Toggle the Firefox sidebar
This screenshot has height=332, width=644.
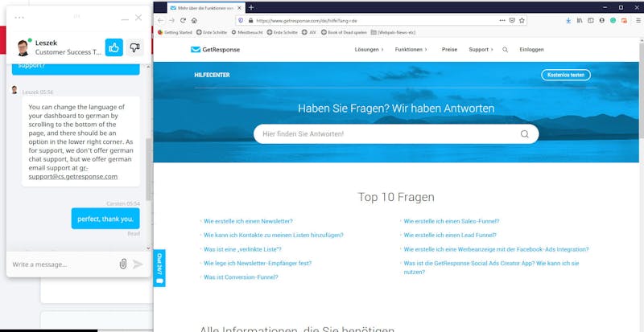click(591, 20)
